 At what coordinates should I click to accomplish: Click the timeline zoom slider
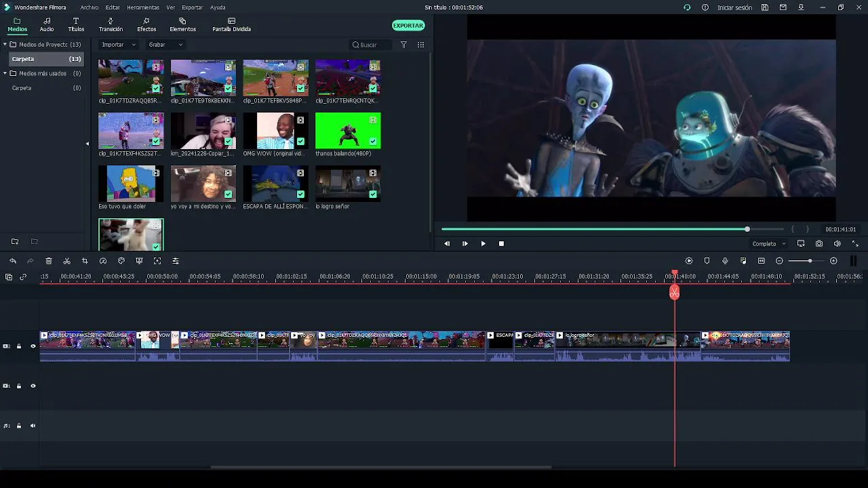810,261
